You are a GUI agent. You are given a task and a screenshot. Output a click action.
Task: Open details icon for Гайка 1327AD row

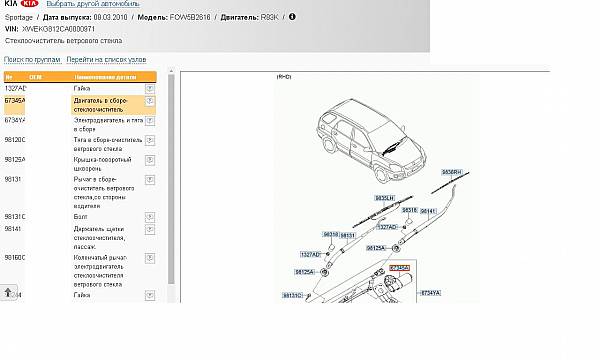coord(150,89)
